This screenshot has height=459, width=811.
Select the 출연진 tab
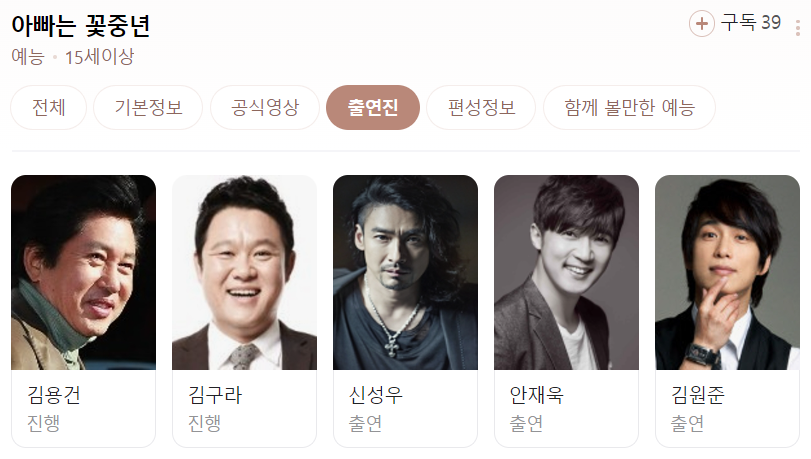(x=373, y=108)
